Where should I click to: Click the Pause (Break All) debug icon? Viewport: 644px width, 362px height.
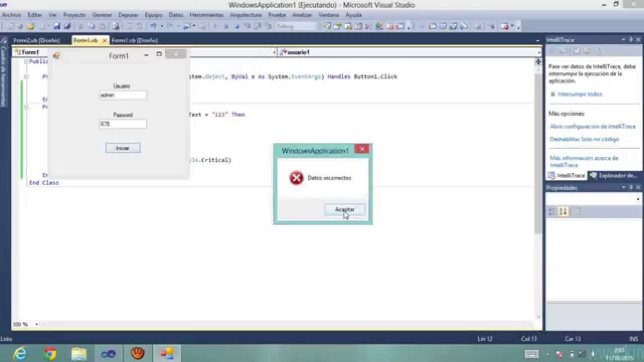(226, 26)
